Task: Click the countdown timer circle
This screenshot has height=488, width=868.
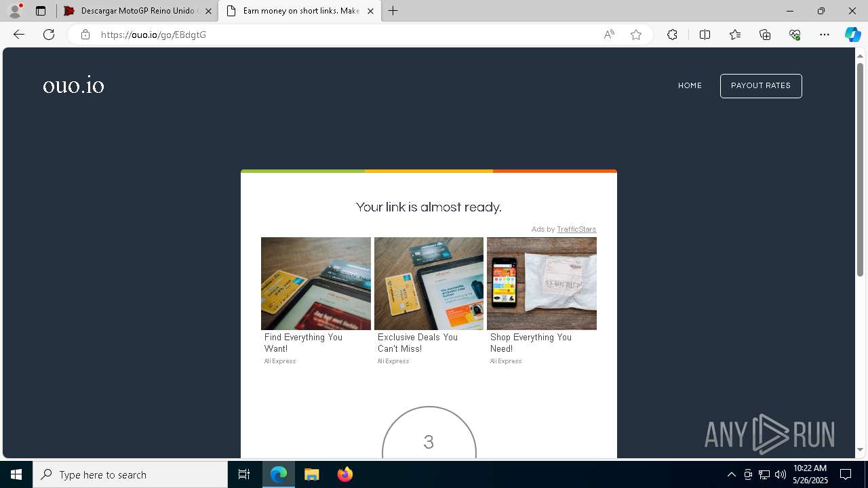Action: coord(429,434)
